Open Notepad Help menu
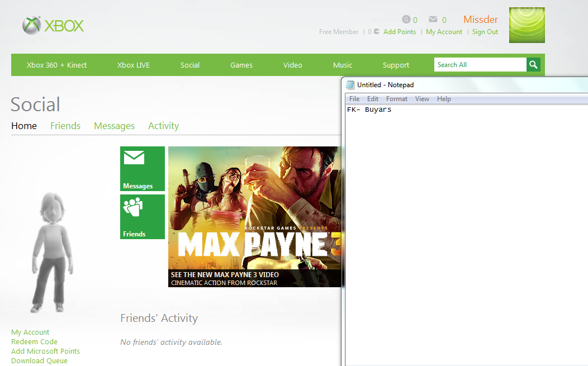This screenshot has height=366, width=588. click(x=444, y=99)
